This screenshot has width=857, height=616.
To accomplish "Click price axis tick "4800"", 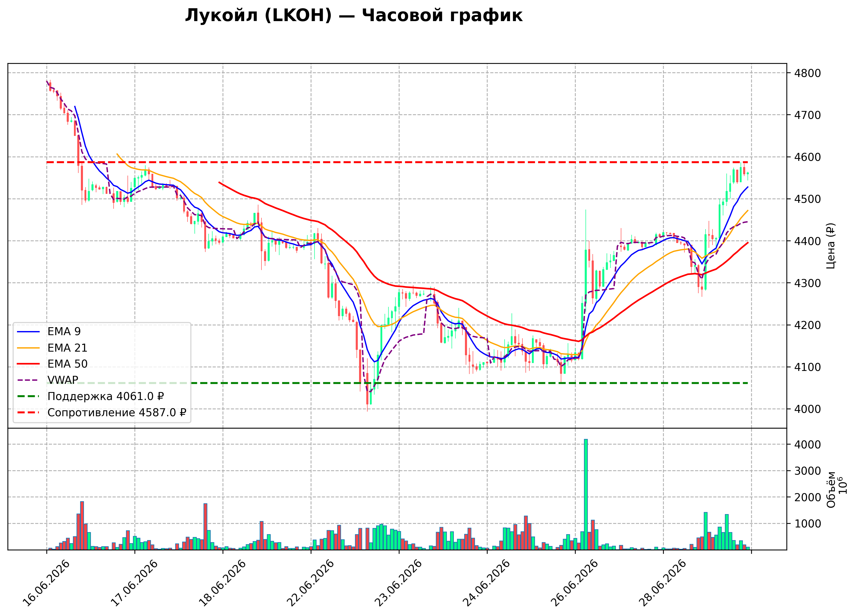I will coord(808,73).
